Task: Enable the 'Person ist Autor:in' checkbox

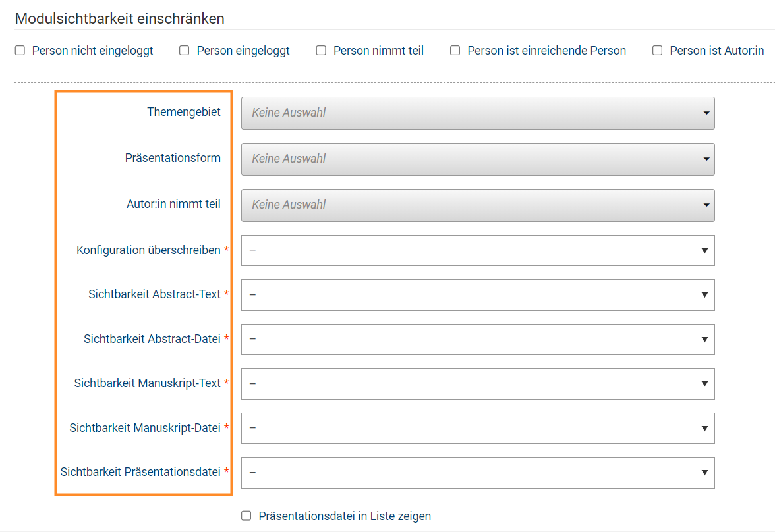Action: pos(657,51)
